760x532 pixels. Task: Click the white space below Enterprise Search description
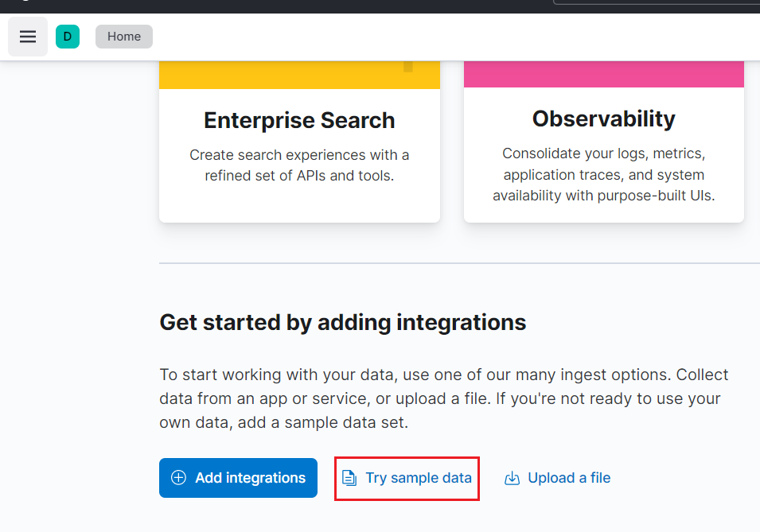click(299, 204)
